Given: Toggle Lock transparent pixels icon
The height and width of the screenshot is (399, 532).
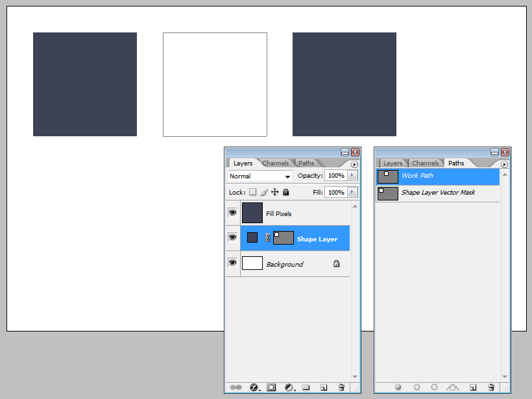Looking at the screenshot, I should (x=253, y=192).
